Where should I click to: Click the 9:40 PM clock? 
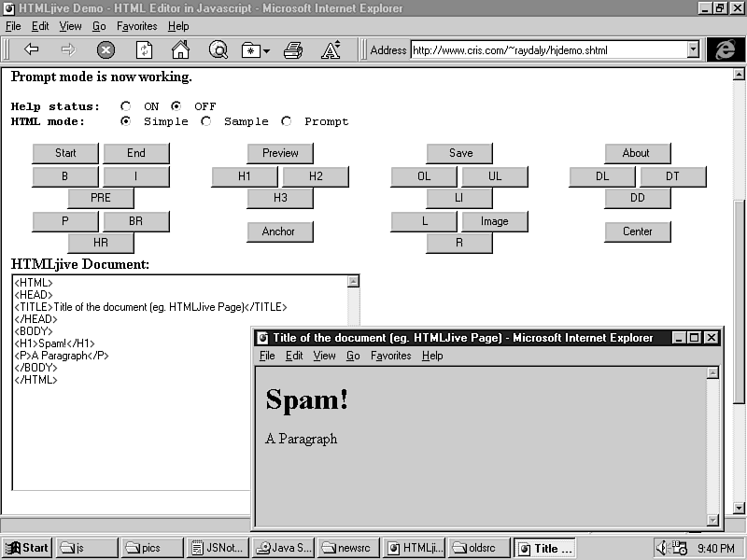coord(716,548)
